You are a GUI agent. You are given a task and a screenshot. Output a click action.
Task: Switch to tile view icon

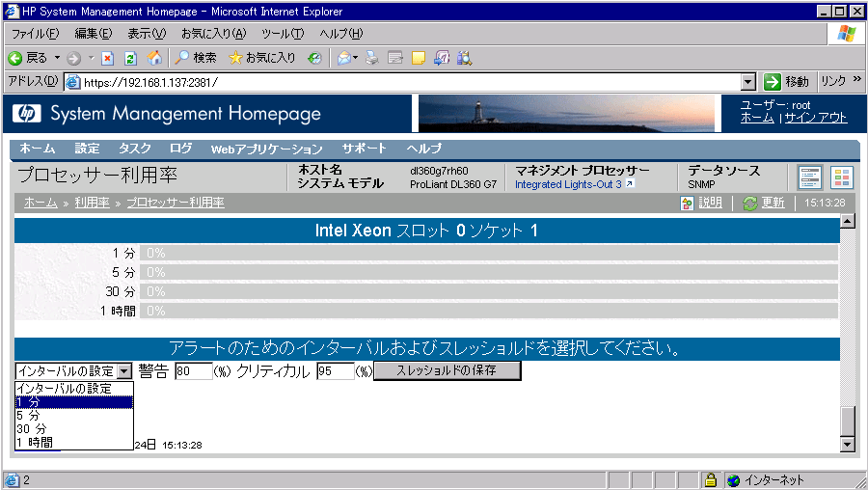(x=842, y=177)
